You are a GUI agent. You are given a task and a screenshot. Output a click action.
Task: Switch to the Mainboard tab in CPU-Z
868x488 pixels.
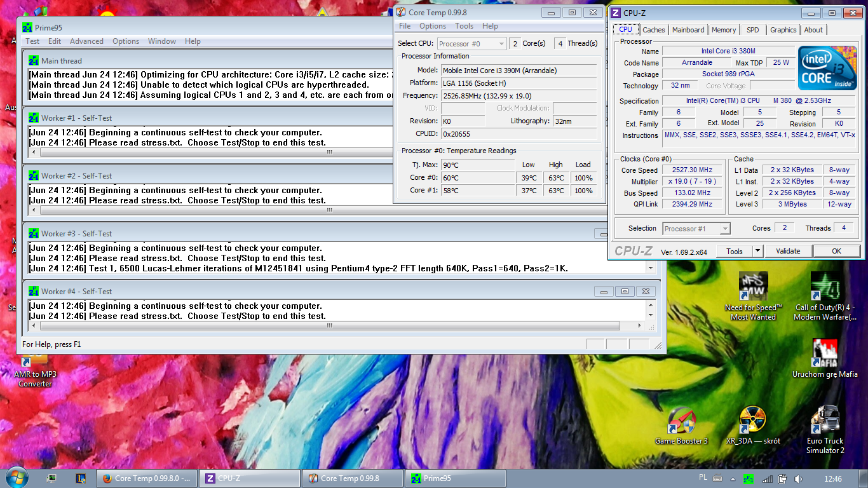pos(688,30)
